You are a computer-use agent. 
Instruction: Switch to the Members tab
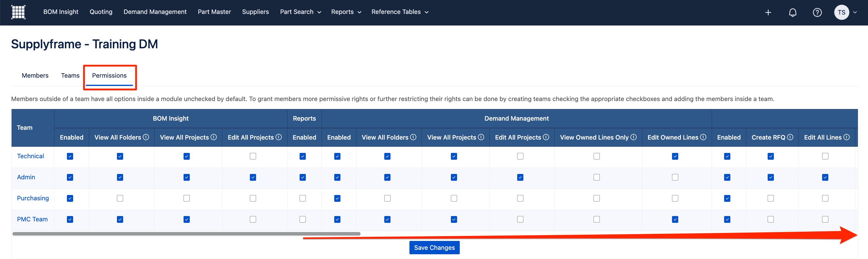(35, 76)
